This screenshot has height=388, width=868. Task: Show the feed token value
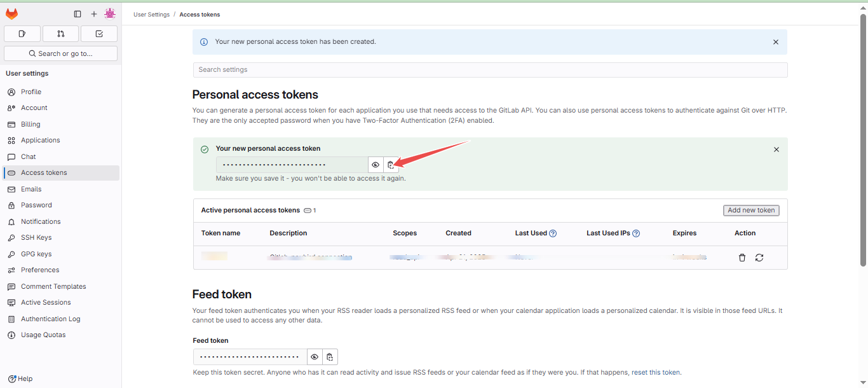315,357
